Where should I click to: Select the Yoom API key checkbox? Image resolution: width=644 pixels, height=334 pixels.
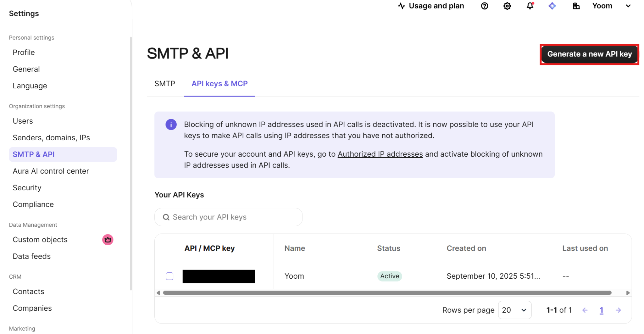[x=169, y=276]
